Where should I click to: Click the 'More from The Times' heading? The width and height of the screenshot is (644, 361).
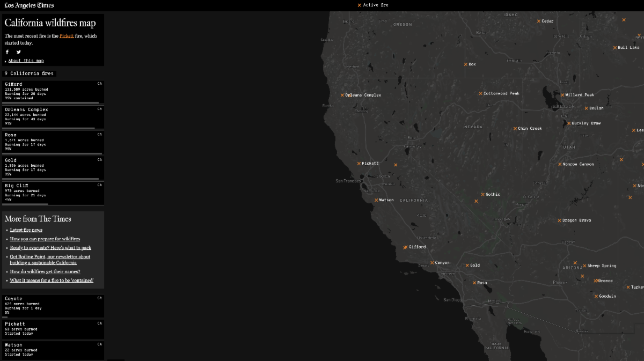tap(38, 219)
